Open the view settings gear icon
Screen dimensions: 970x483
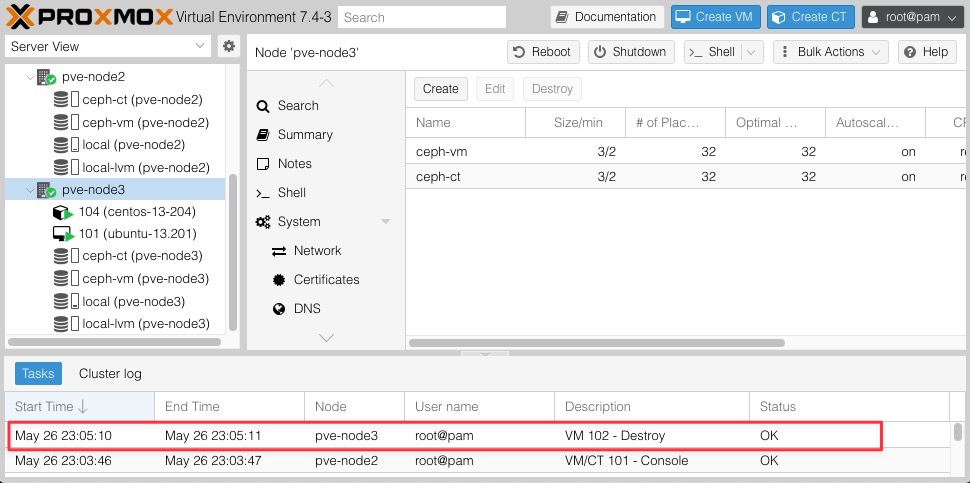[229, 46]
